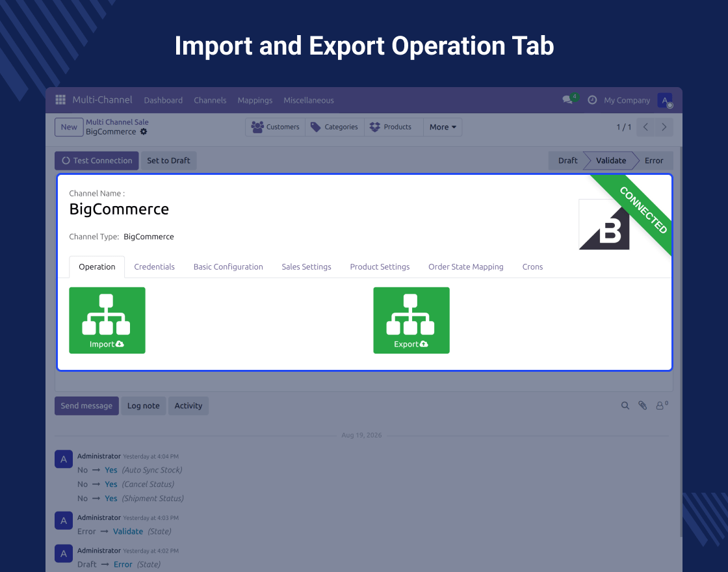728x572 pixels.
Task: Switch to the Credentials tab
Action: pos(154,267)
